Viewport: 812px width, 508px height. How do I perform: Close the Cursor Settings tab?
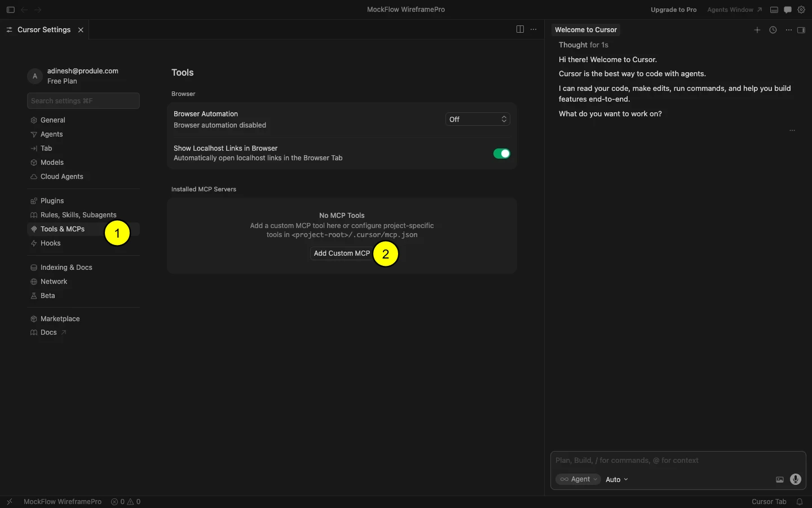(x=81, y=30)
